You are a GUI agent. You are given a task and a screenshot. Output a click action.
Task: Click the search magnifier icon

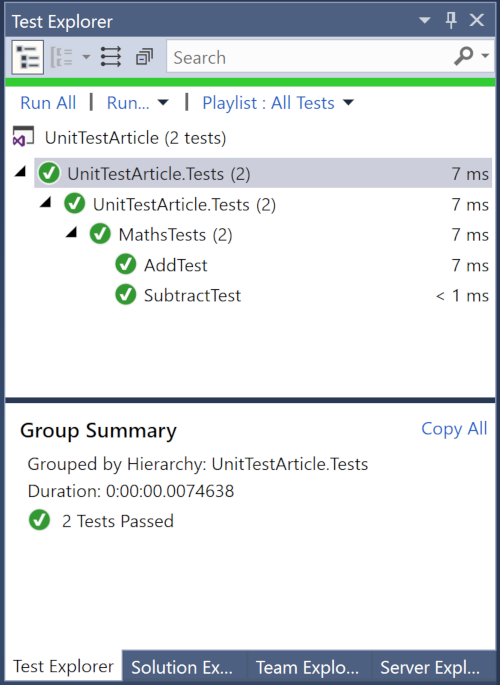coord(463,56)
